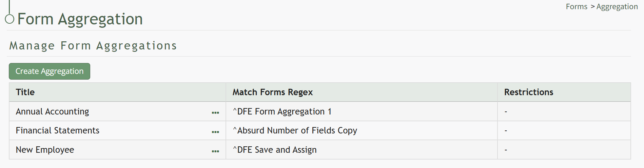This screenshot has height=168, width=644.
Task: Click the Aggregation breadcrumb link
Action: [x=617, y=7]
